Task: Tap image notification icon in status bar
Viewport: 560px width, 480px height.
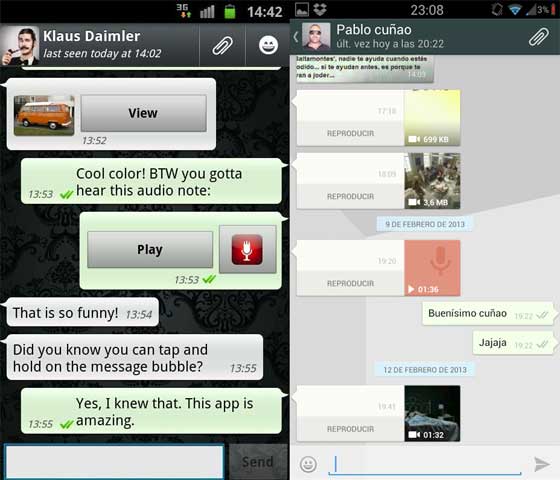Action: pyautogui.click(x=302, y=10)
